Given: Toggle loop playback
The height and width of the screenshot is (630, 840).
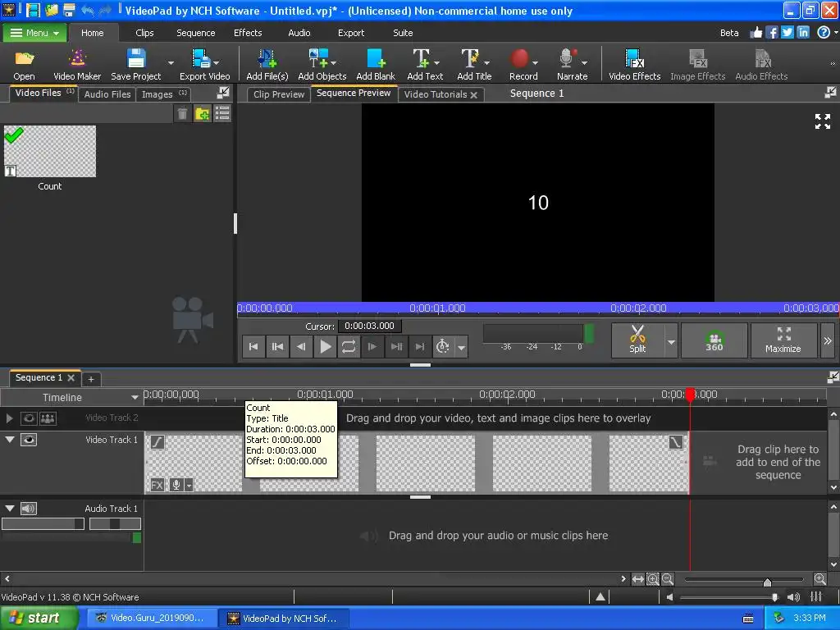Looking at the screenshot, I should click(349, 347).
